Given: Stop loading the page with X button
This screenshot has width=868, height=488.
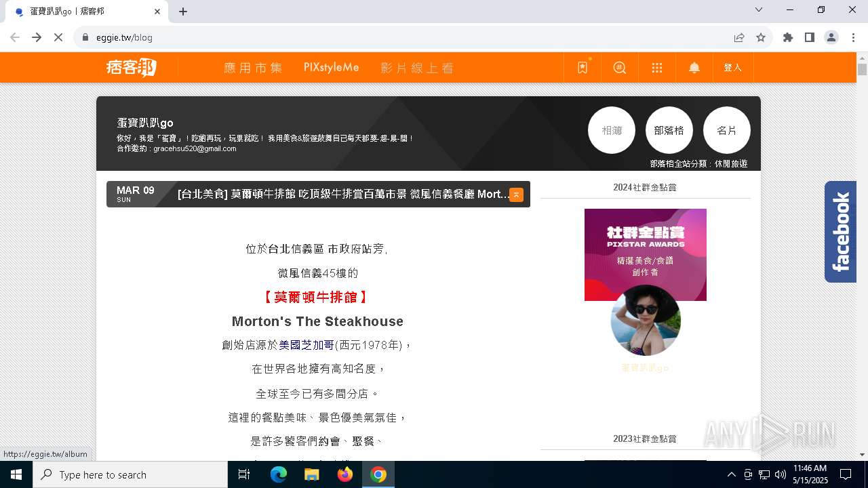Looking at the screenshot, I should tap(58, 37).
